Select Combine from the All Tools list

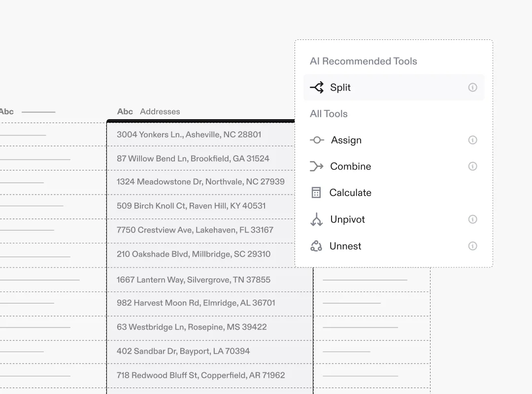pos(350,166)
